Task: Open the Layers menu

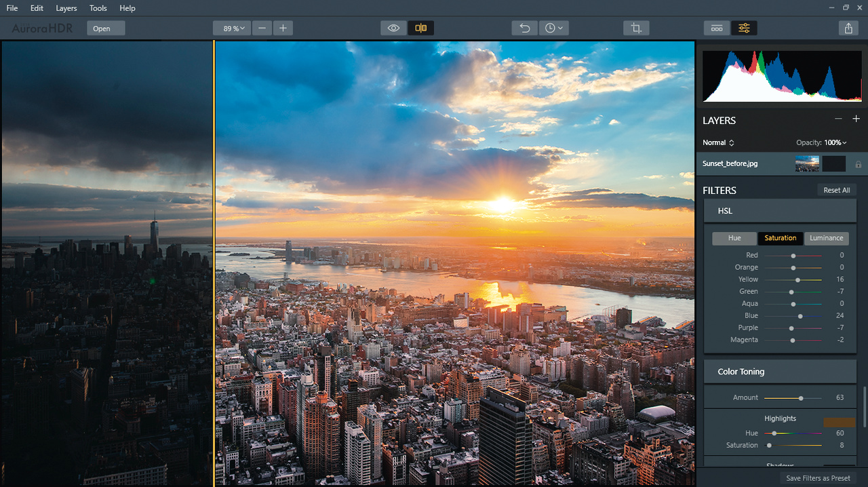Action: [66, 8]
